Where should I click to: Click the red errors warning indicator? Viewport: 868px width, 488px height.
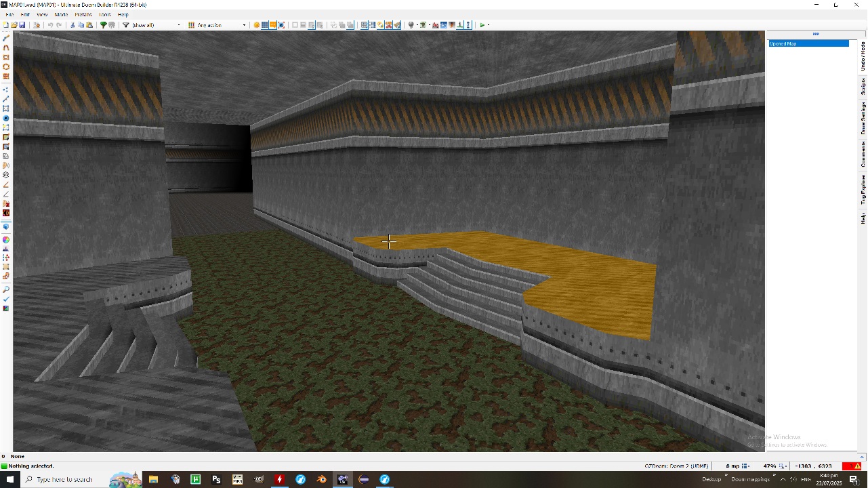[x=852, y=466]
